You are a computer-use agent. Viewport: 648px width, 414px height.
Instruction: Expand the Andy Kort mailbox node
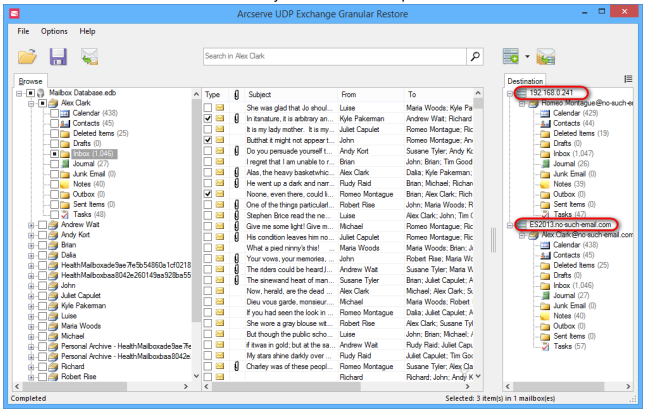coord(31,235)
